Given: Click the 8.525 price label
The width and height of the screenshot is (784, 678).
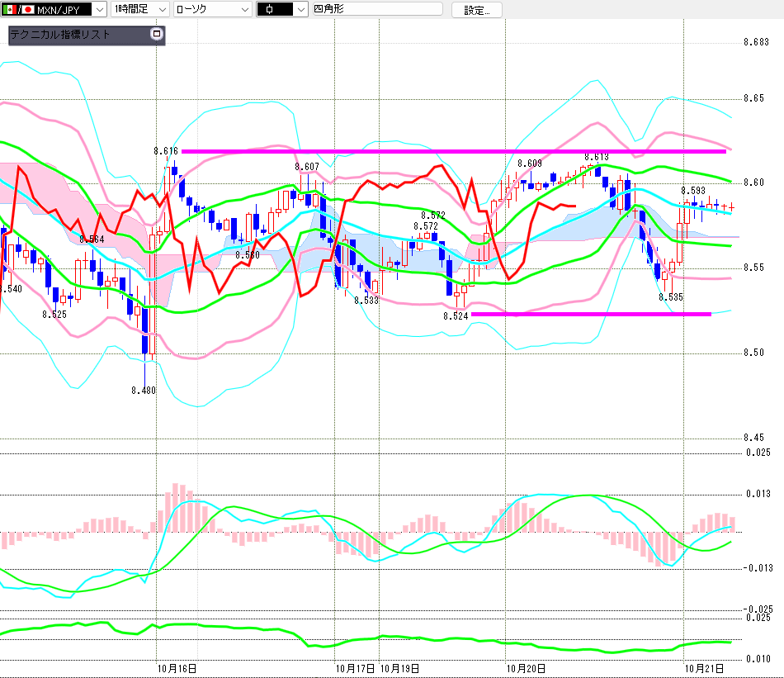Looking at the screenshot, I should (54, 315).
